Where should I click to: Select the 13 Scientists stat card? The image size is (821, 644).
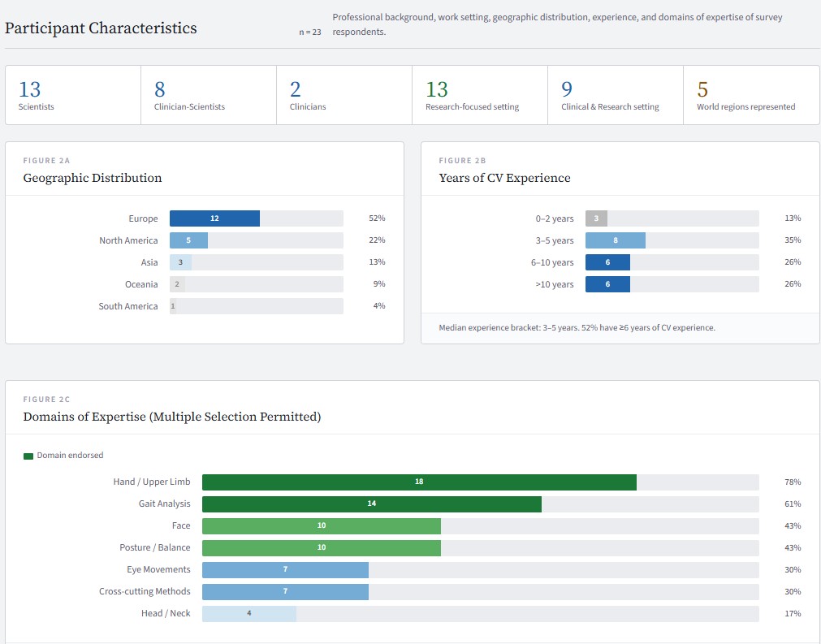[x=73, y=95]
